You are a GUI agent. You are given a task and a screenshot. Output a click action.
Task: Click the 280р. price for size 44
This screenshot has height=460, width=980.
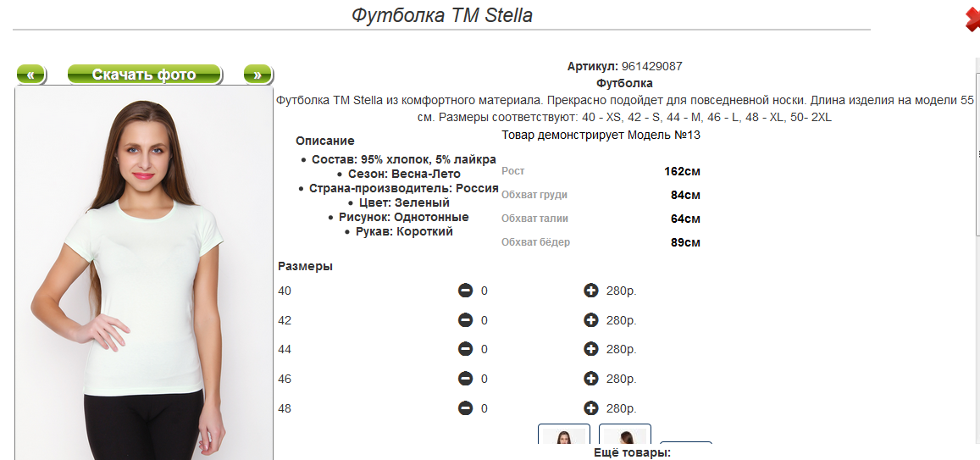click(621, 349)
